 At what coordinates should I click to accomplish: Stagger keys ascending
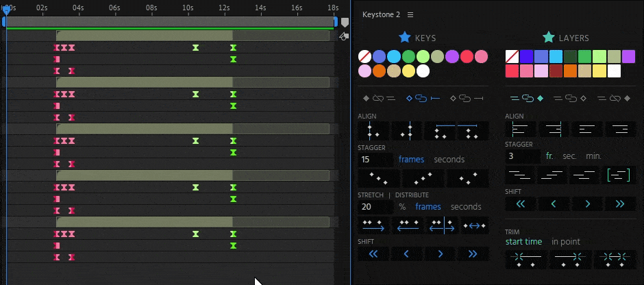[x=423, y=178]
